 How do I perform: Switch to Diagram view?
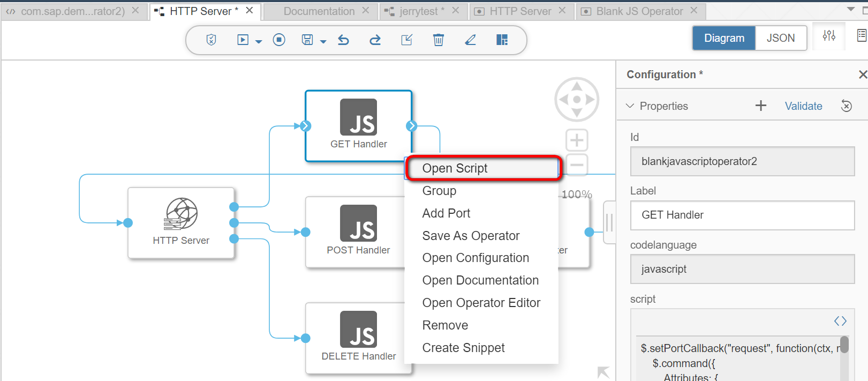click(724, 38)
